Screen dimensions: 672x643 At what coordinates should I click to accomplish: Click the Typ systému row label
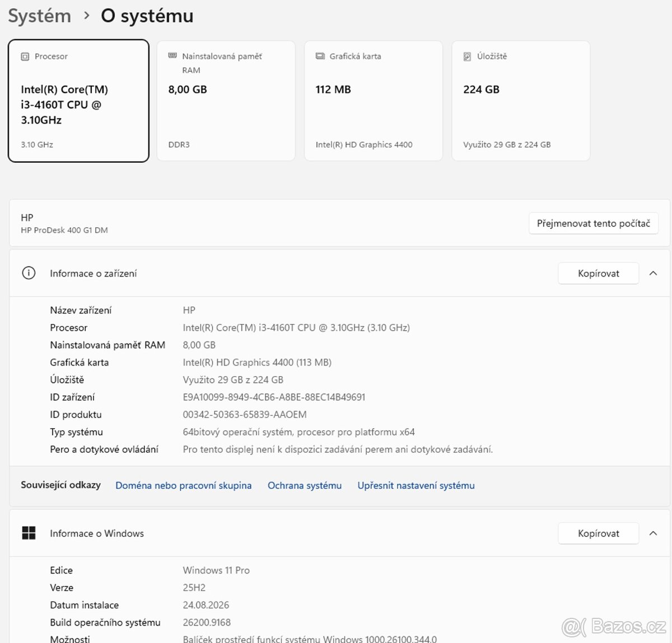tap(77, 431)
